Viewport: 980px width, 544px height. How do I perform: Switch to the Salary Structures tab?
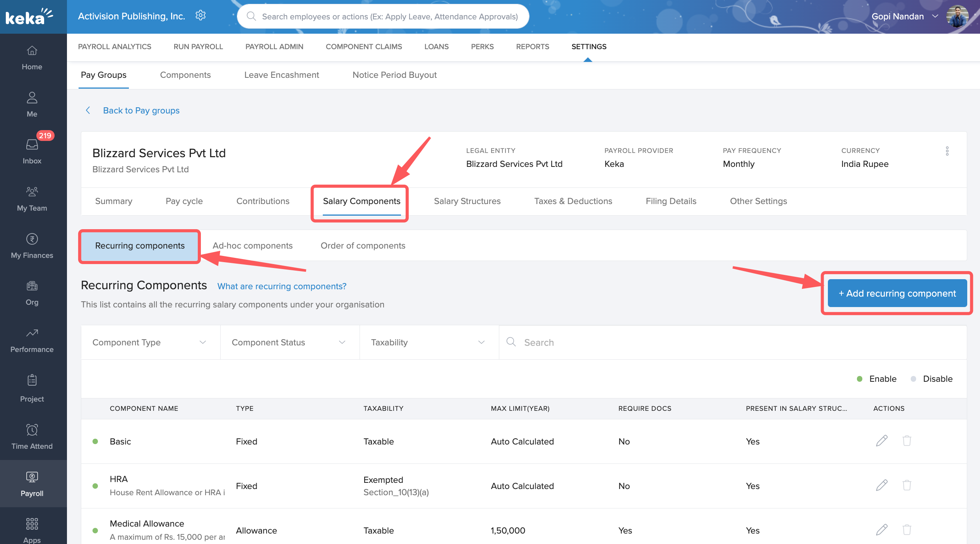coord(467,201)
